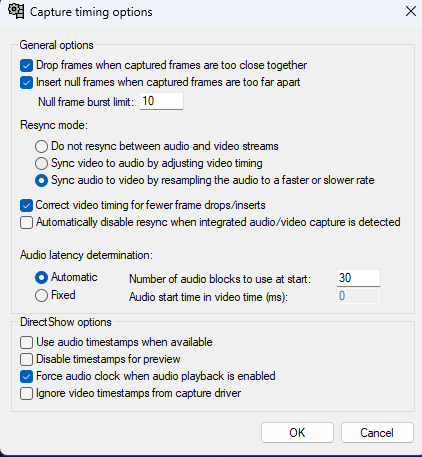Confirm settings with the OK button
Screen dimensions: 422x457
[297, 433]
